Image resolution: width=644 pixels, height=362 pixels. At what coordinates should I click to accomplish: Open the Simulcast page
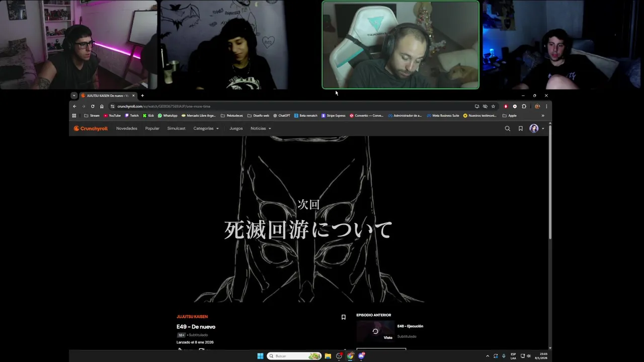176,128
